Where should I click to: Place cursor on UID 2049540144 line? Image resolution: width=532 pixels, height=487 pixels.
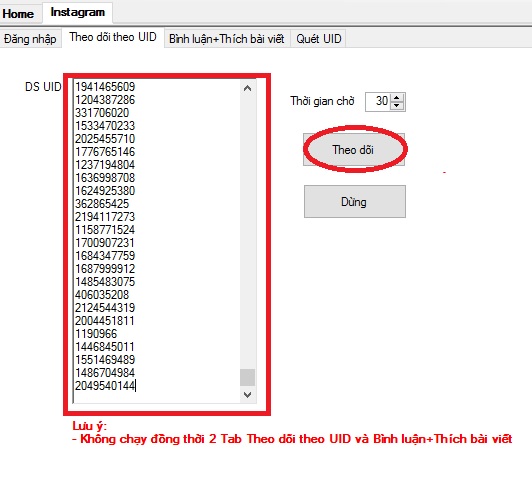pos(105,386)
